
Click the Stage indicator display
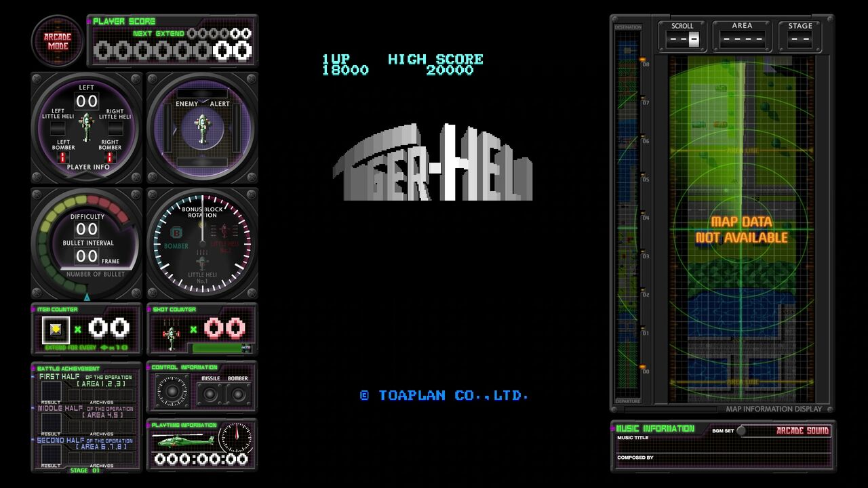[800, 39]
